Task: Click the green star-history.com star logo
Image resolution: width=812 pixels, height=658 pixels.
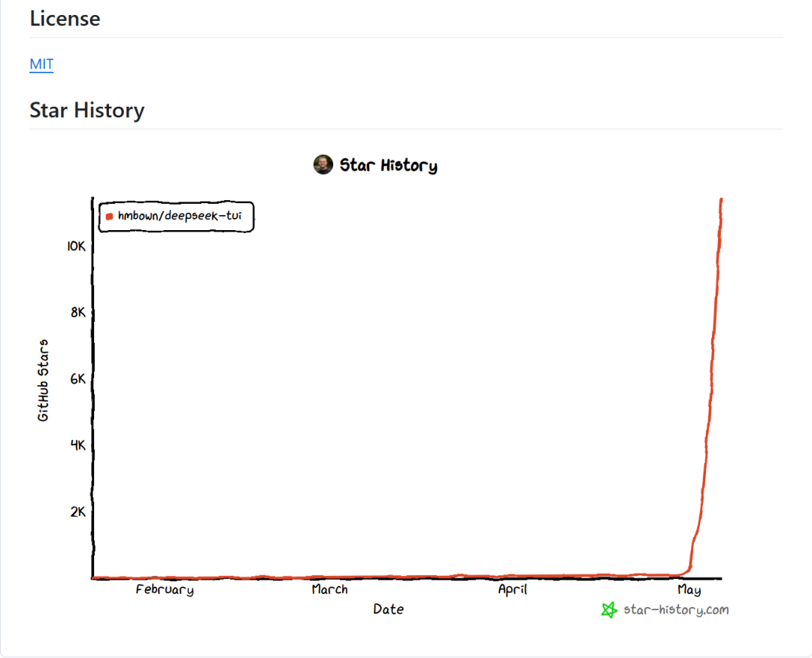Action: (x=609, y=610)
